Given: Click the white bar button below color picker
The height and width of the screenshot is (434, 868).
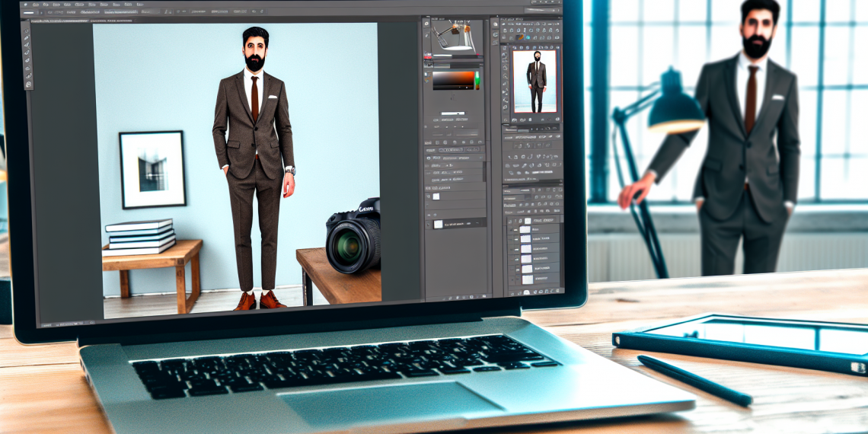Looking at the screenshot, I should (x=453, y=113).
